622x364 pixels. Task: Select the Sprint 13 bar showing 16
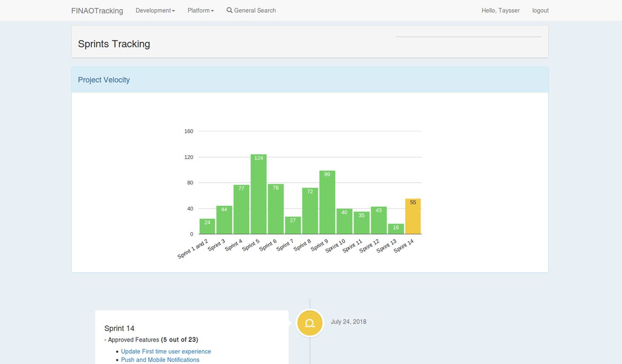pyautogui.click(x=396, y=229)
